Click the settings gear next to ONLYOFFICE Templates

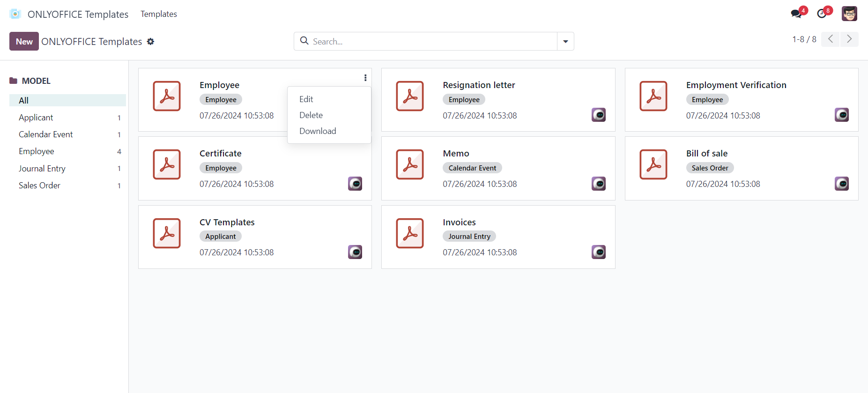[150, 42]
